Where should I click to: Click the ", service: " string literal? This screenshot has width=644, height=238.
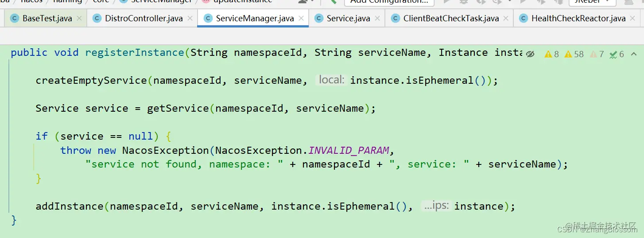click(x=429, y=164)
